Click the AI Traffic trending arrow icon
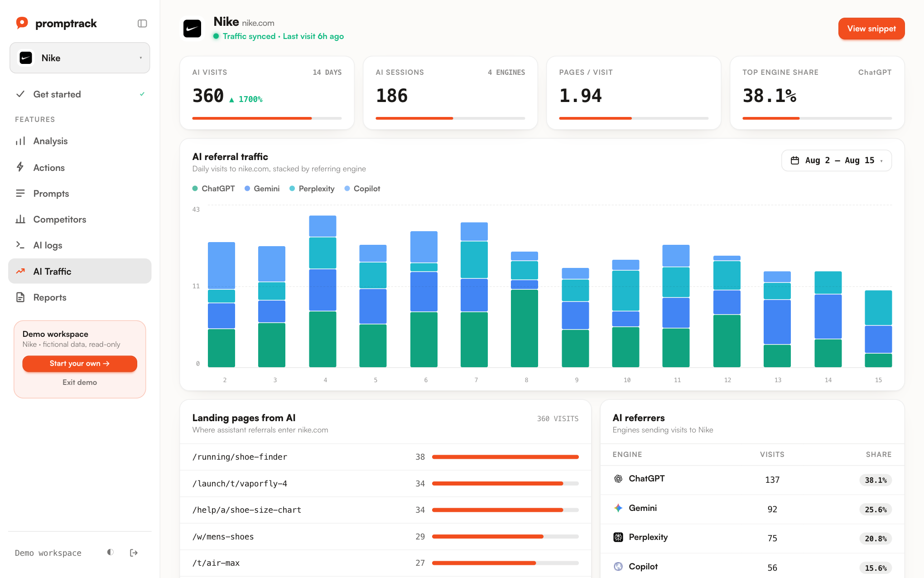 [x=20, y=271]
